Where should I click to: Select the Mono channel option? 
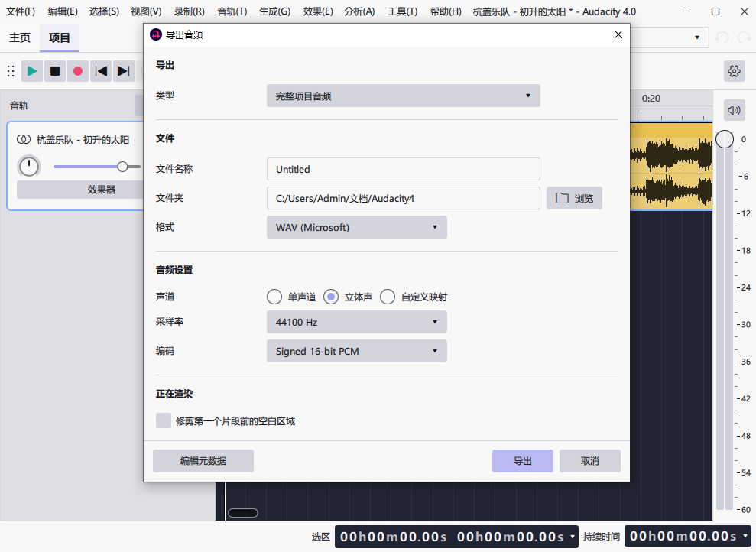tap(274, 297)
